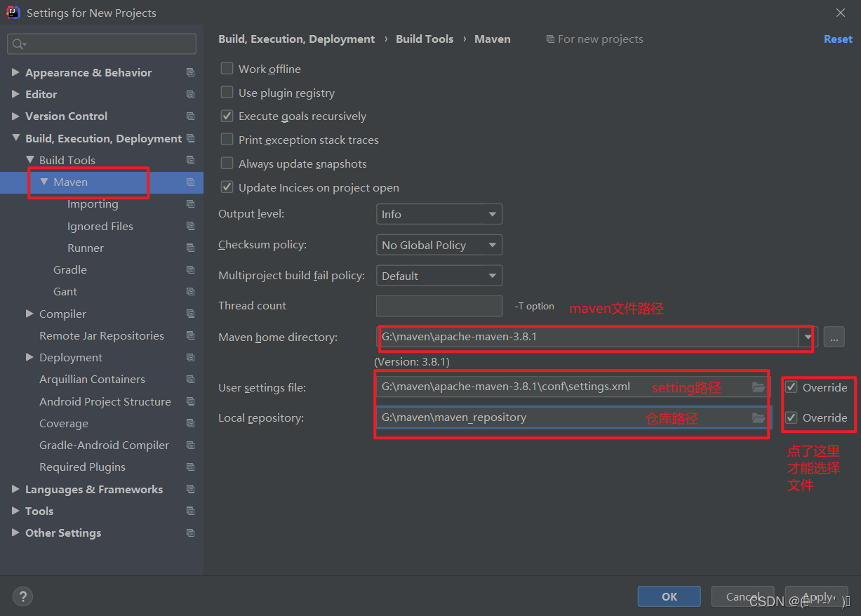
Task: Click project-level icon next to Required Plugins
Action: (x=190, y=467)
